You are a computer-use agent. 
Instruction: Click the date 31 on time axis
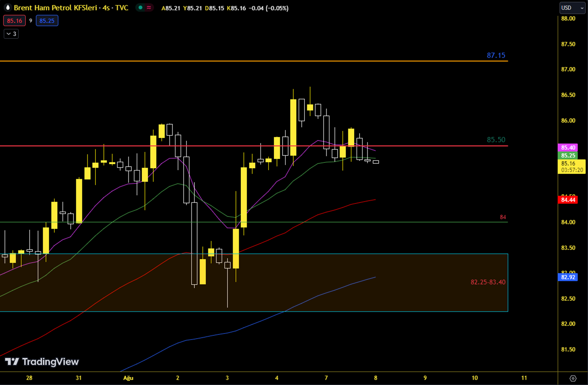click(79, 378)
